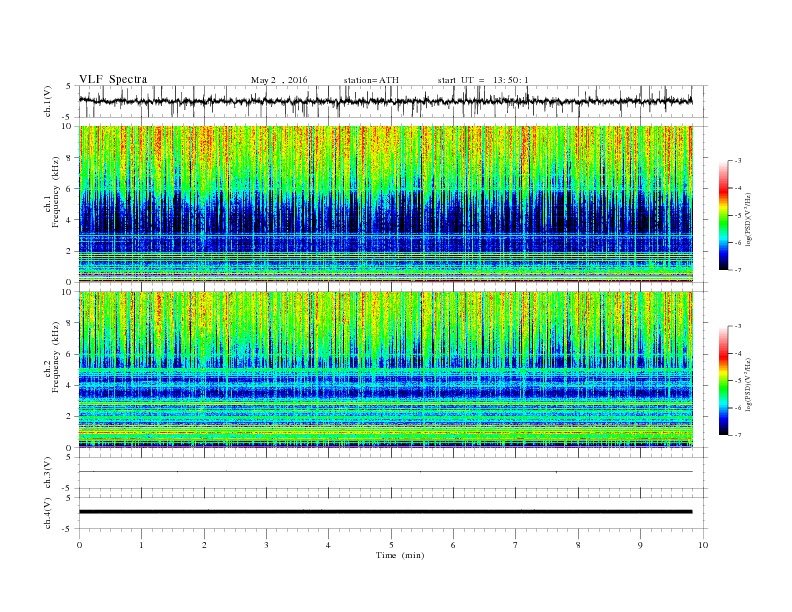Select the "ch.3(V)" axis label
Screen dimensions: 792x612
(x=48, y=473)
